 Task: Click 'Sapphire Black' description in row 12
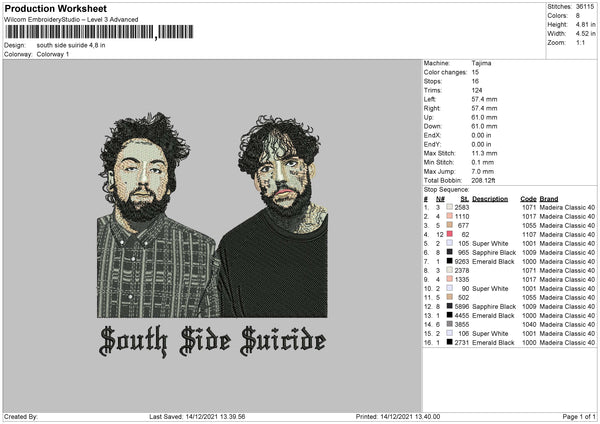point(494,306)
